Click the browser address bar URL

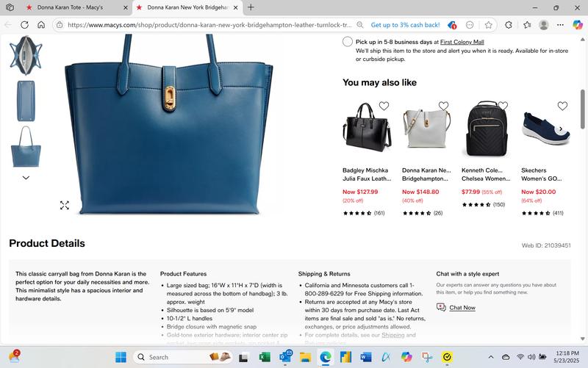209,25
